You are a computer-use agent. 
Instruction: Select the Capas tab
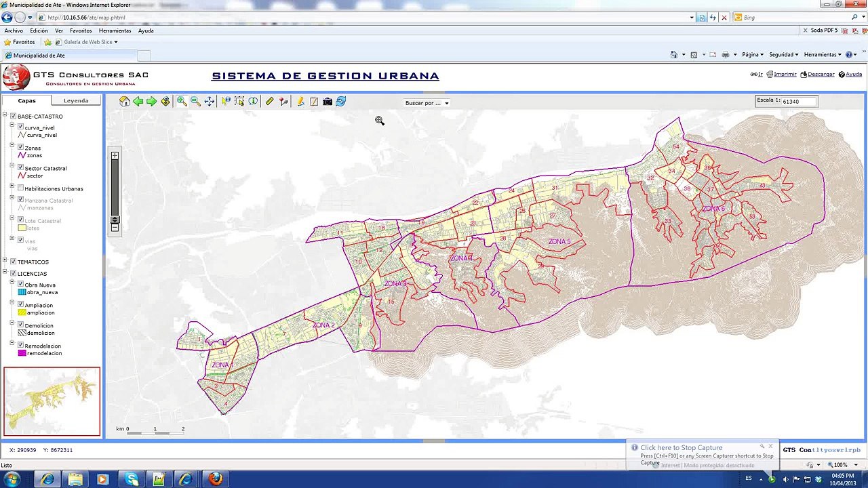(x=26, y=100)
